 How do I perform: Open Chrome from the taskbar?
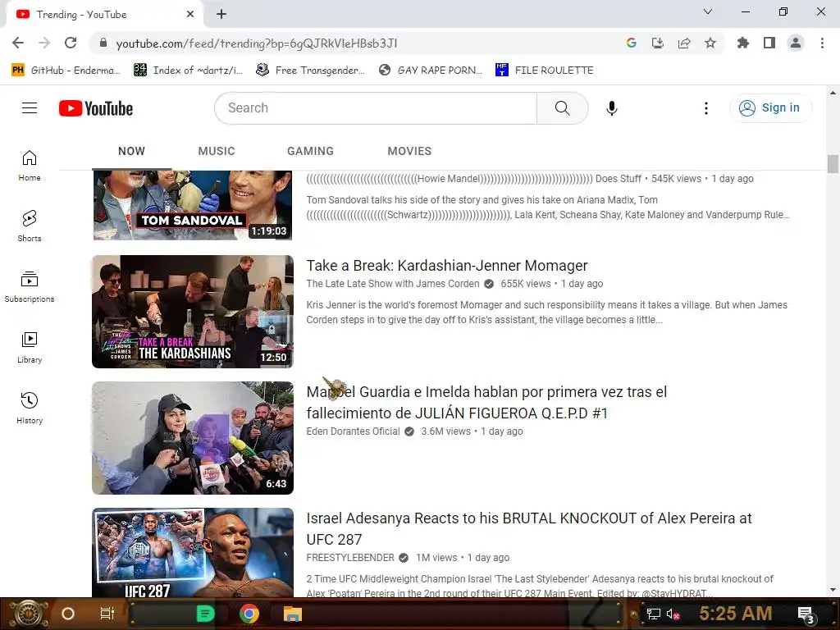click(249, 614)
